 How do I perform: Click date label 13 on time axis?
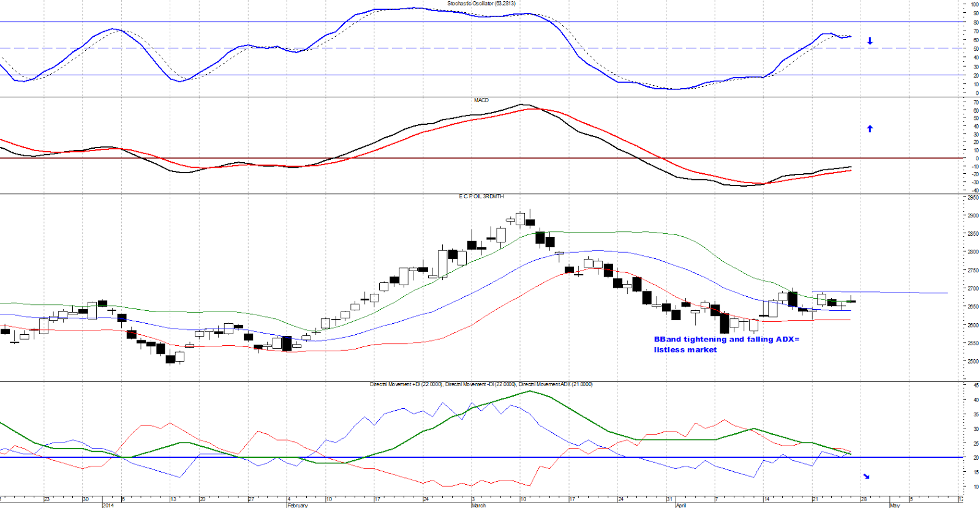(x=174, y=499)
